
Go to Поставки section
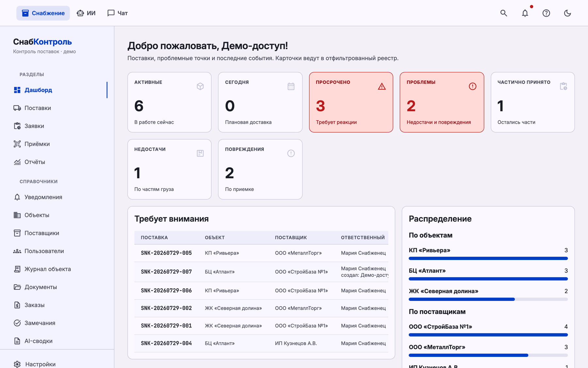click(57, 108)
